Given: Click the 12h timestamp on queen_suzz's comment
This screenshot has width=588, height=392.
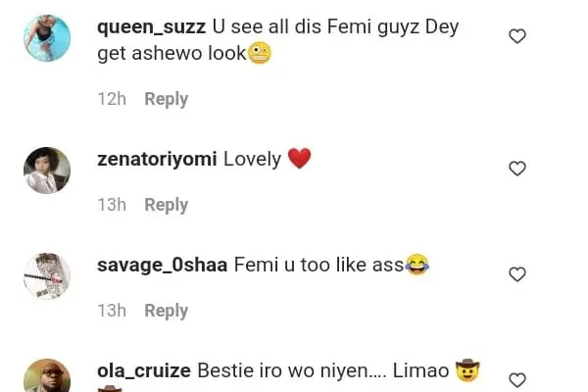Looking at the screenshot, I should click(112, 99).
